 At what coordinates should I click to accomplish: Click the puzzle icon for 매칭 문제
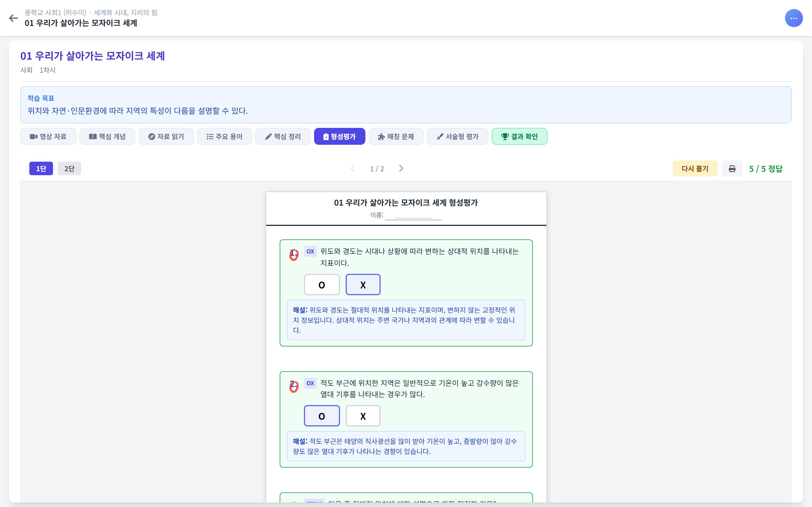point(381,136)
